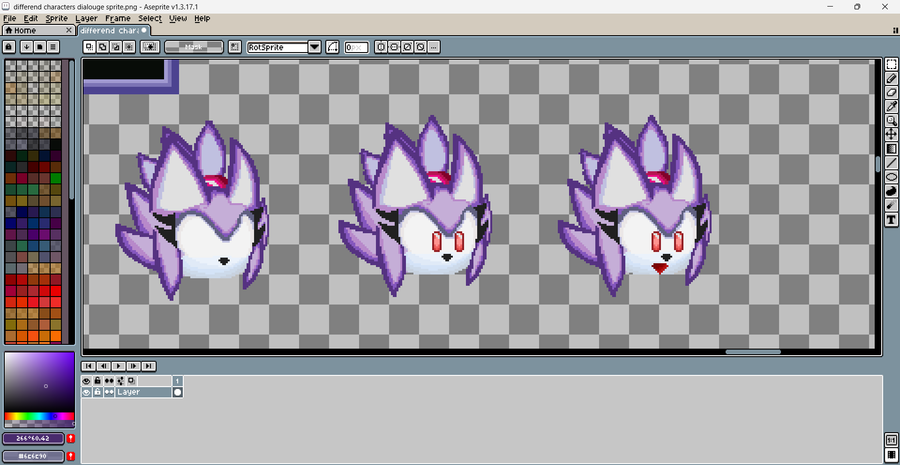Viewport: 900px width, 465px height.
Task: Select the Text tool
Action: tap(891, 219)
